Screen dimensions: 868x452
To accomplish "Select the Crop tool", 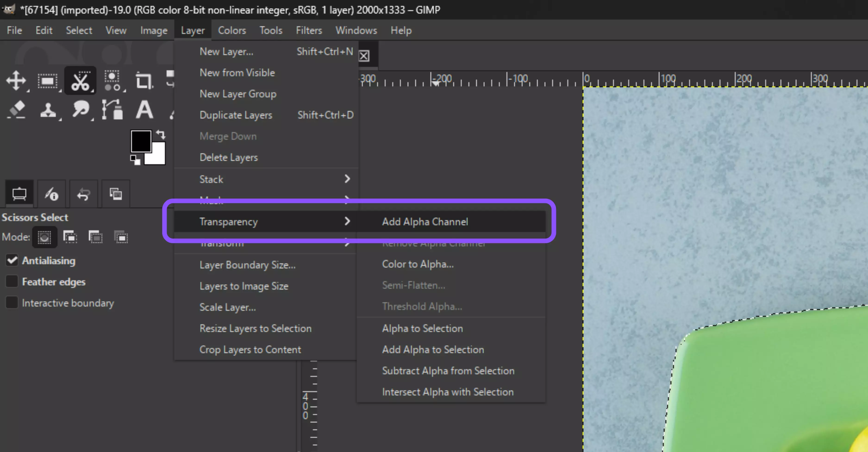I will tap(144, 81).
